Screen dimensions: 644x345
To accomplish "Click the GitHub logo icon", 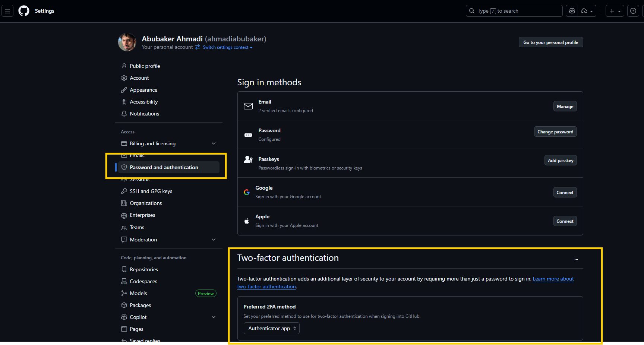I will click(24, 11).
